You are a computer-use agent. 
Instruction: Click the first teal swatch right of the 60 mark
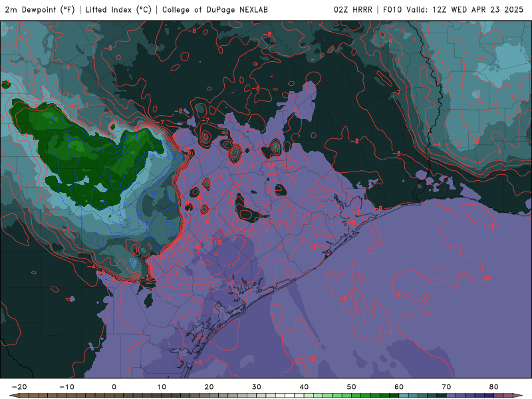click(404, 395)
